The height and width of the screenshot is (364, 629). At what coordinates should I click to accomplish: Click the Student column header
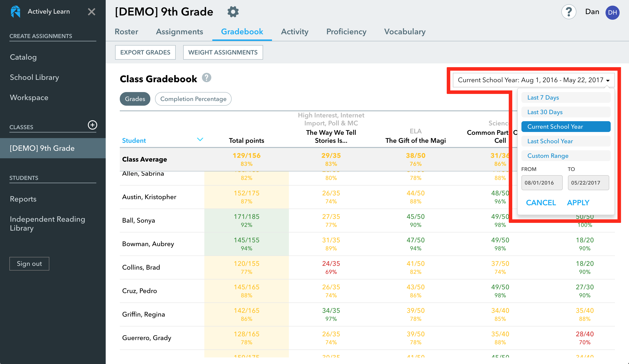tap(134, 140)
